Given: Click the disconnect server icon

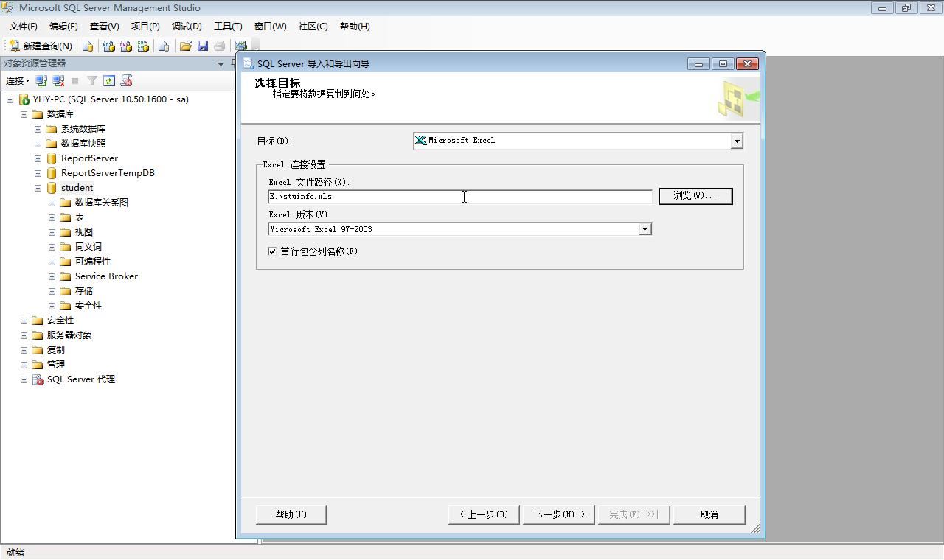Looking at the screenshot, I should click(x=58, y=81).
